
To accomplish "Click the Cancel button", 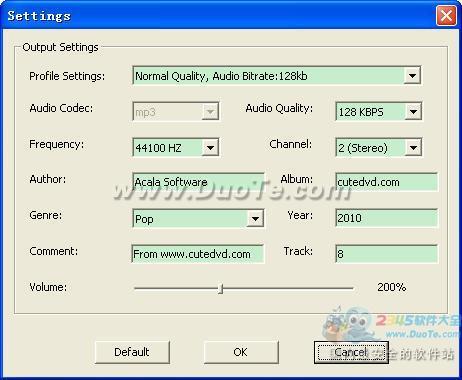I will (x=351, y=352).
